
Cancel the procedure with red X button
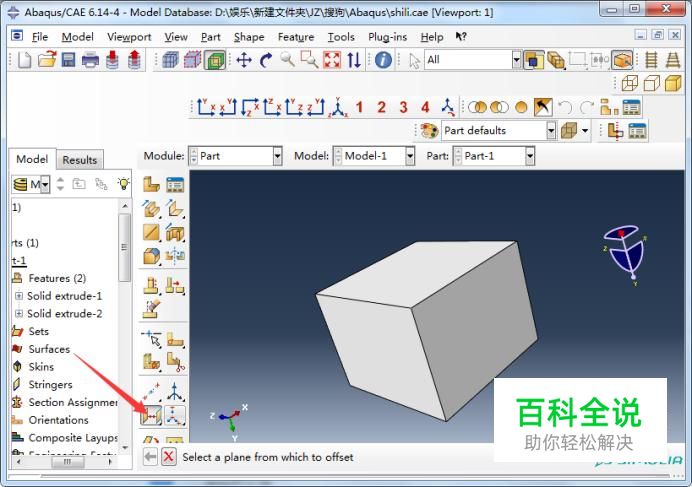[x=168, y=457]
